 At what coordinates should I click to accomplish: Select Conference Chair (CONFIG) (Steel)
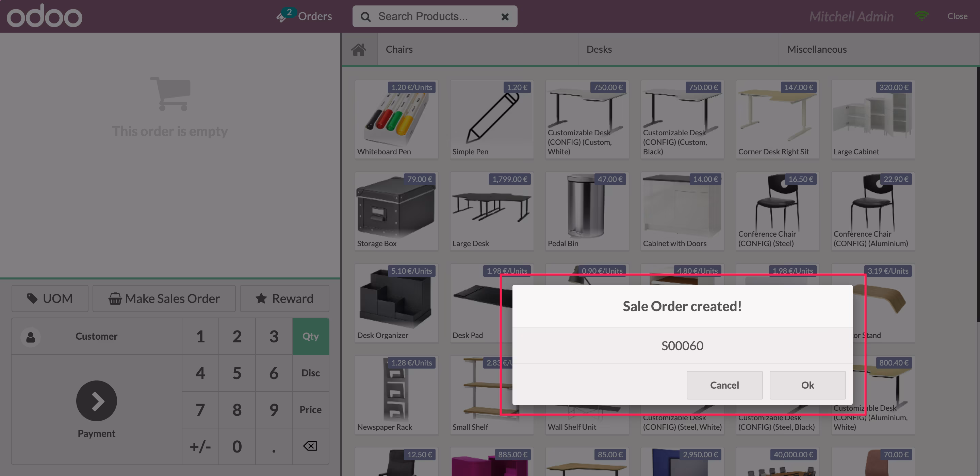pyautogui.click(x=778, y=211)
